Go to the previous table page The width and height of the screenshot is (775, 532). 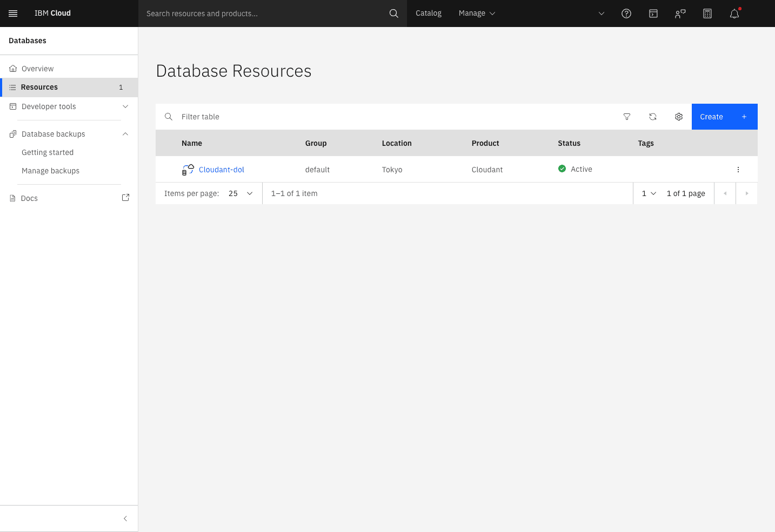725,193
